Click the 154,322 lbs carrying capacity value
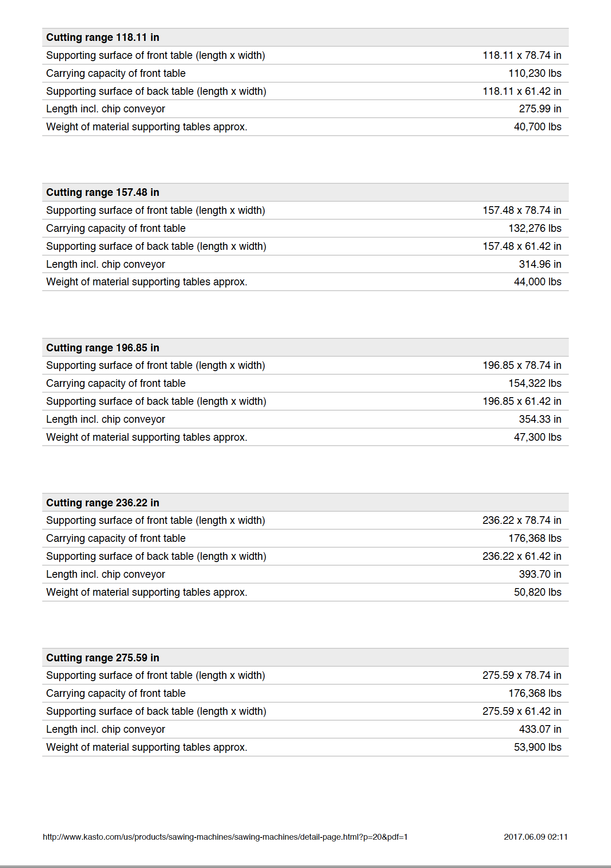Image resolution: width=611 pixels, height=868 pixels. 535,383
